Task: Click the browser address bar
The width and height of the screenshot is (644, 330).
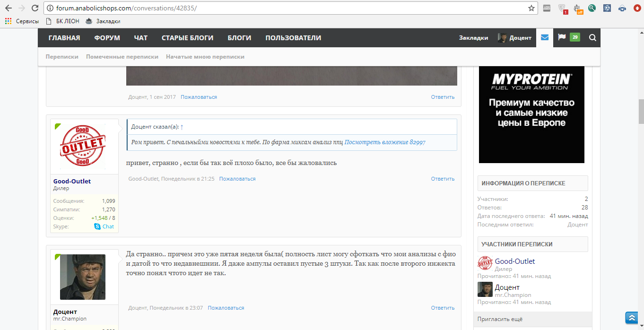Action: tap(284, 8)
